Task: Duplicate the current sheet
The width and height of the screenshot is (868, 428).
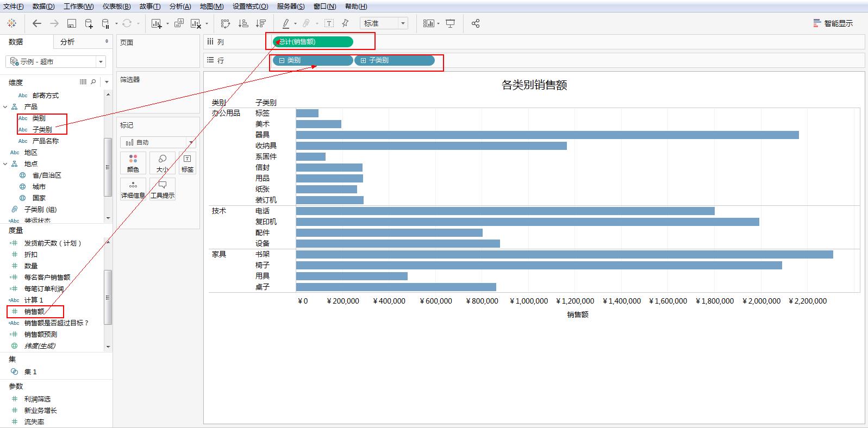Action: coord(179,23)
